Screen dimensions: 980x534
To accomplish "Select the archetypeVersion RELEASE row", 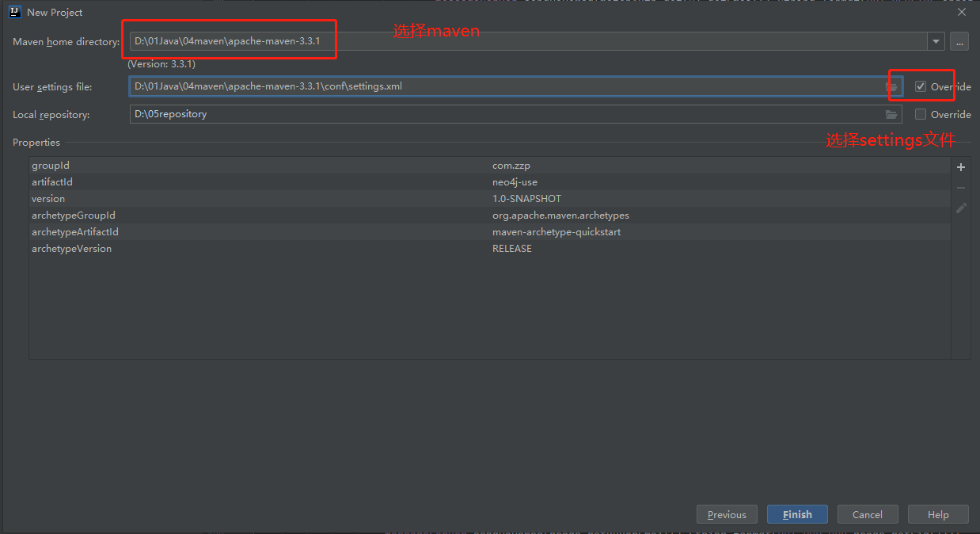I will (x=489, y=249).
